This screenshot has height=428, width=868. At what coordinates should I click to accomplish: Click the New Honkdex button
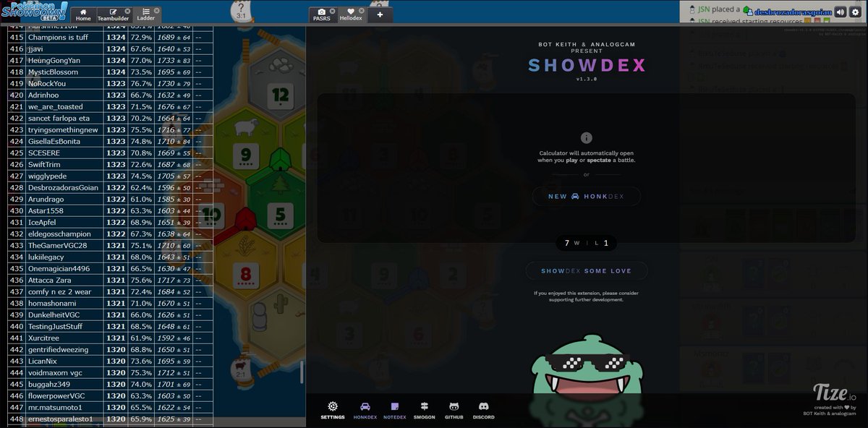click(586, 197)
